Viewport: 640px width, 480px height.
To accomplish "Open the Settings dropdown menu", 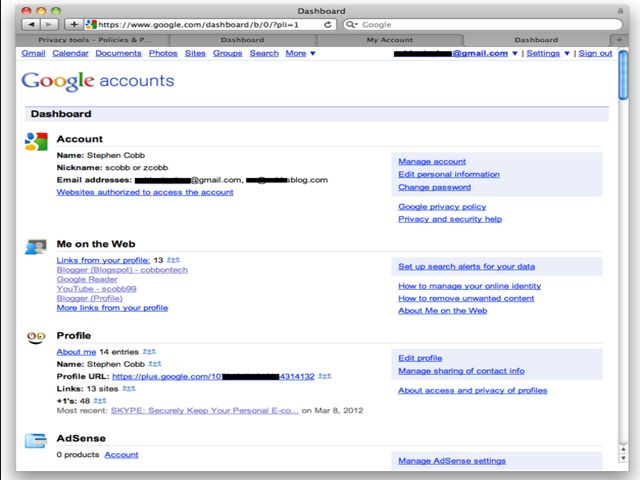I will [x=547, y=53].
